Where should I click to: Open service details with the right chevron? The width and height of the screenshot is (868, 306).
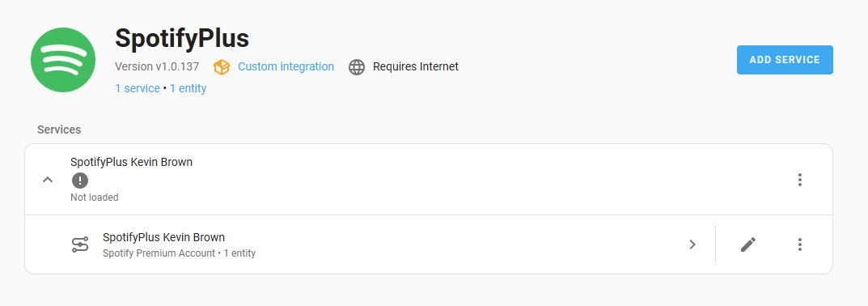point(692,244)
